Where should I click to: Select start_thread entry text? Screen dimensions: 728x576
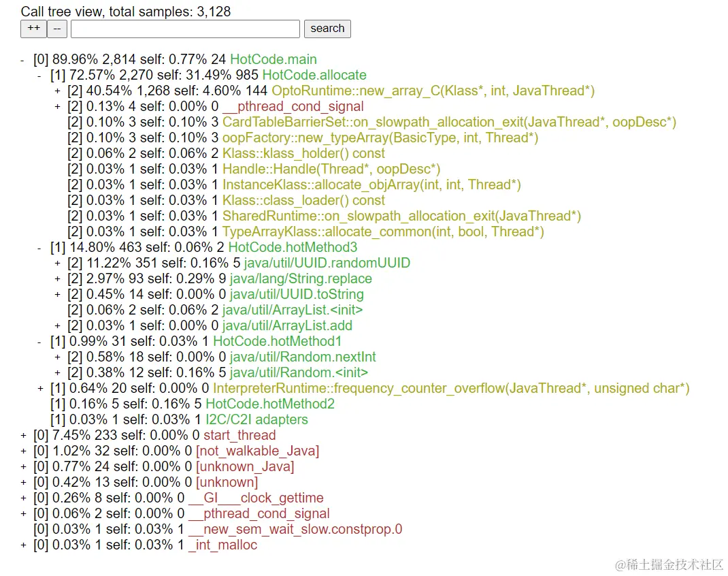[239, 435]
